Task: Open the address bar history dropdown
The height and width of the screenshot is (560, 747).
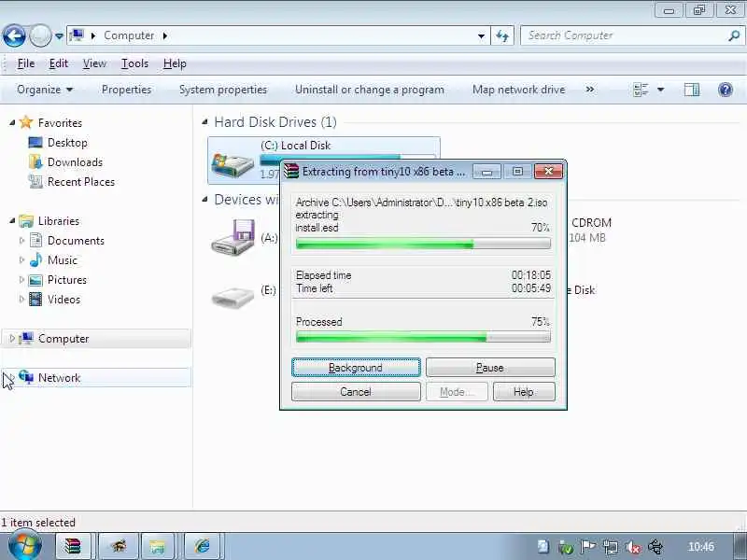Action: [x=481, y=35]
